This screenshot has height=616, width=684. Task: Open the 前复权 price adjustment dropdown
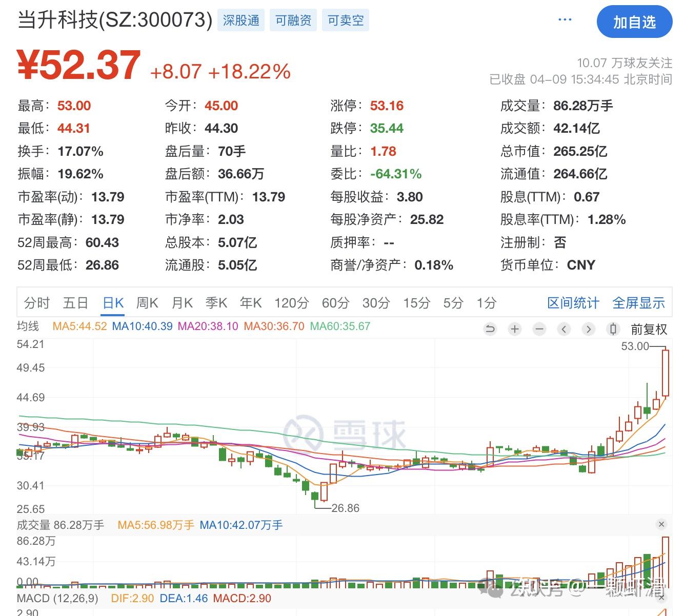[649, 330]
